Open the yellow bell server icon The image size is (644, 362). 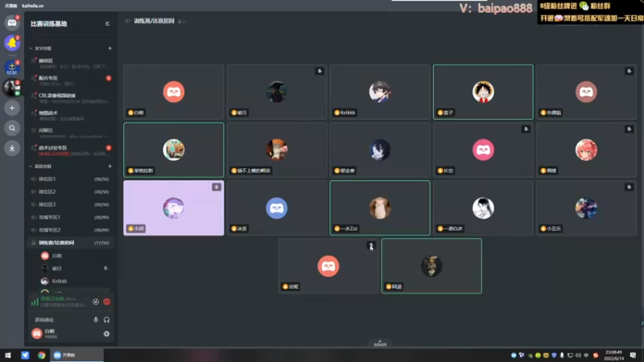pyautogui.click(x=12, y=43)
